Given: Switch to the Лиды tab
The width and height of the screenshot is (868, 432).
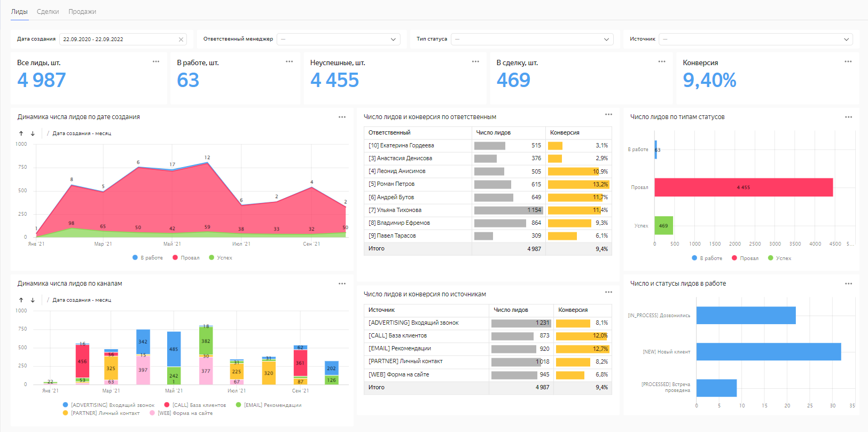Looking at the screenshot, I should pyautogui.click(x=19, y=11).
